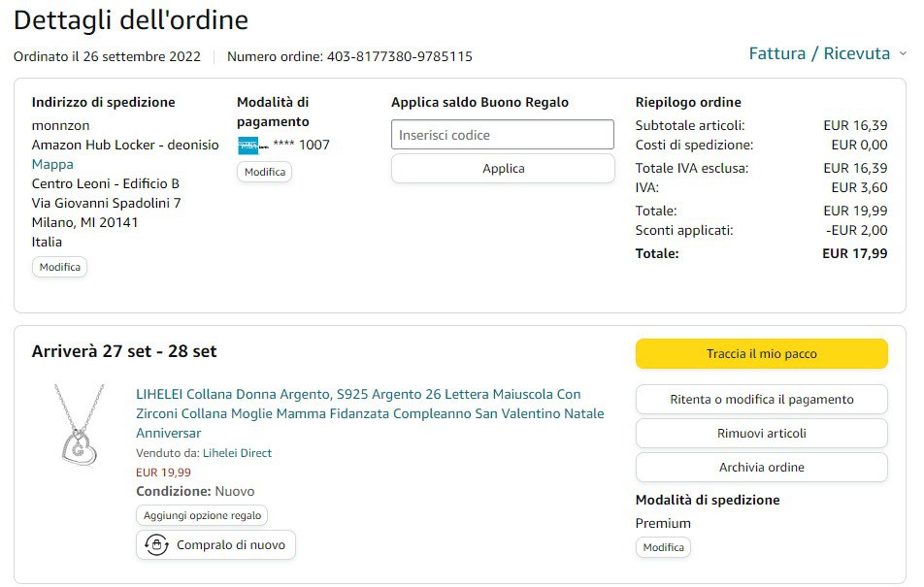
Task: Click the buy-again cart icon
Action: point(156,545)
